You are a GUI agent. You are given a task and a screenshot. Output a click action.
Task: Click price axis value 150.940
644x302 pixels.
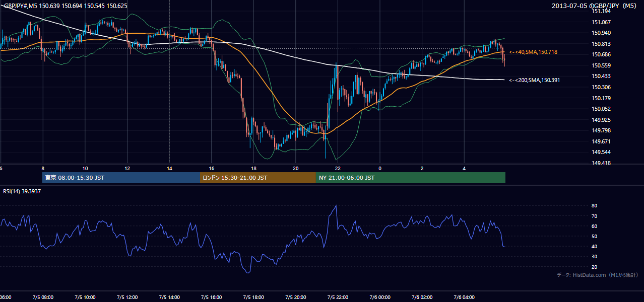(602, 33)
